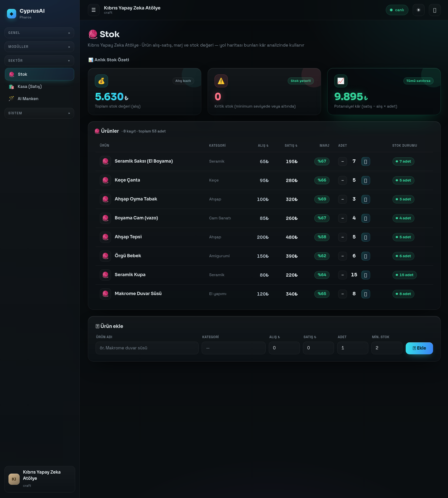Decrease quantity of Keçe Çanta
The height and width of the screenshot is (498, 448).
tap(342, 180)
